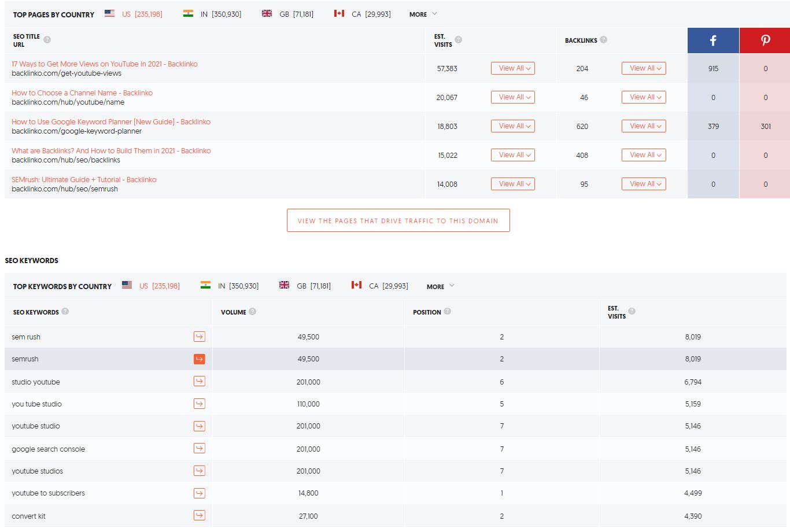Click the Pinterest shares column icon

click(765, 40)
